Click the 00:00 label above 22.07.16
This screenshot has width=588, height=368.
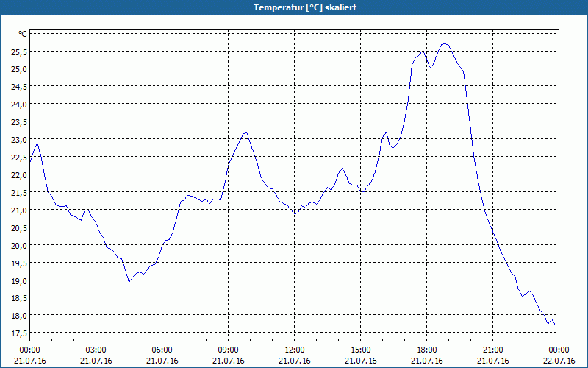[x=559, y=350]
